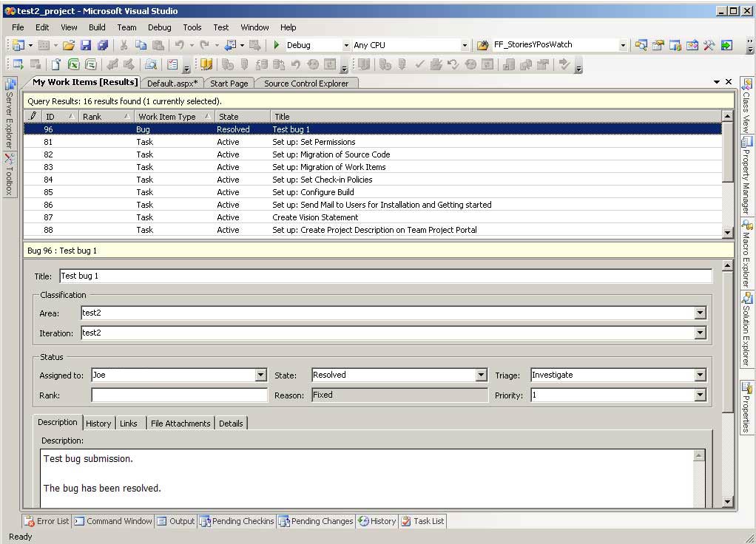Click into the Rank input field

(x=179, y=395)
